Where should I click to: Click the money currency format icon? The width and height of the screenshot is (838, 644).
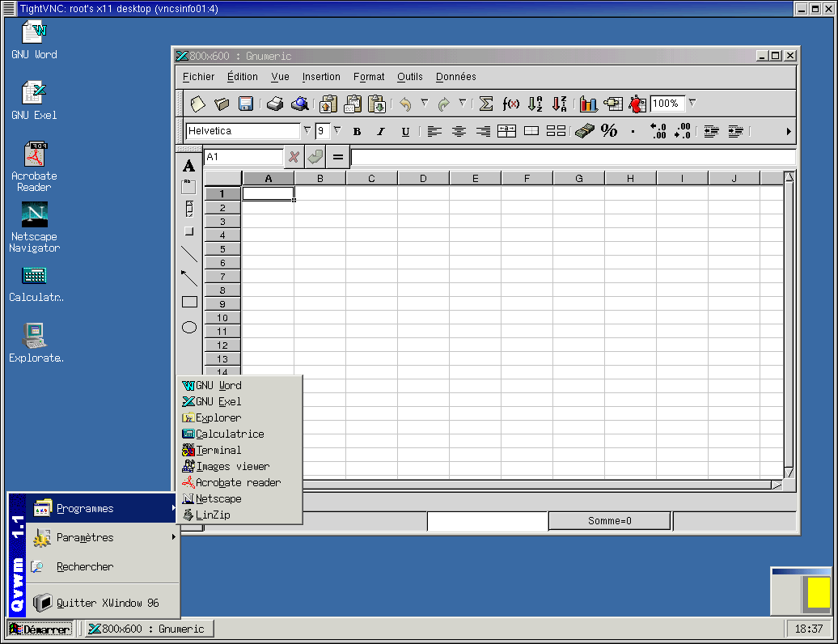585,131
